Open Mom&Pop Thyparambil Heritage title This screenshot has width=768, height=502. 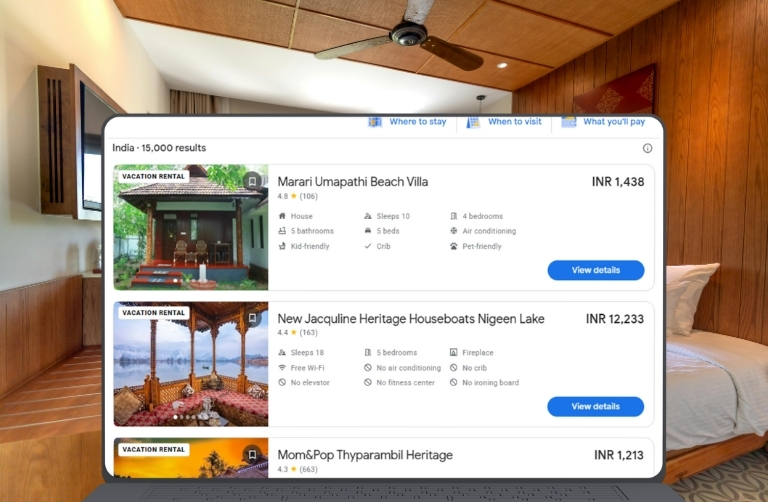365,455
